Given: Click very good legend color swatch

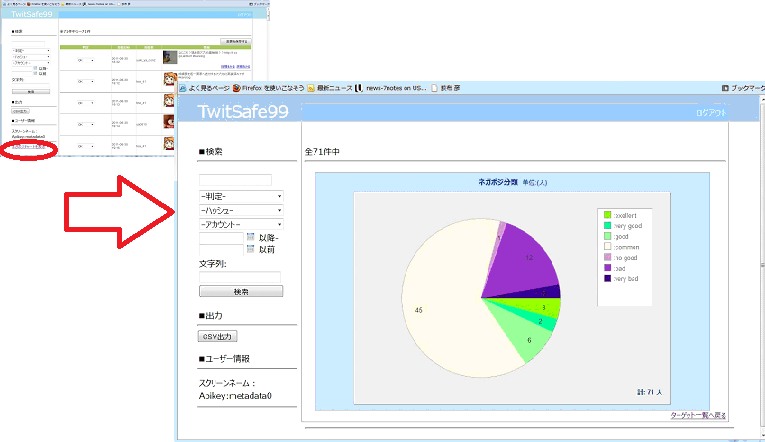Looking at the screenshot, I should point(607,225).
